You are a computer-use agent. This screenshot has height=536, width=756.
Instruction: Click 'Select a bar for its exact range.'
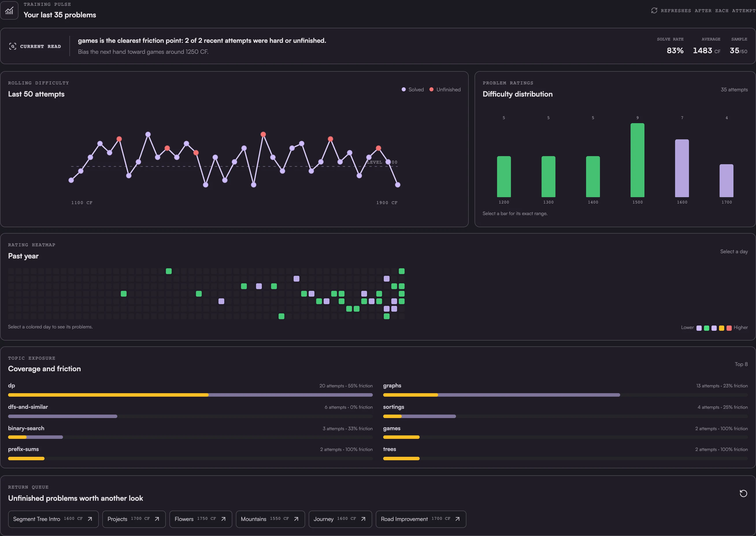(515, 214)
